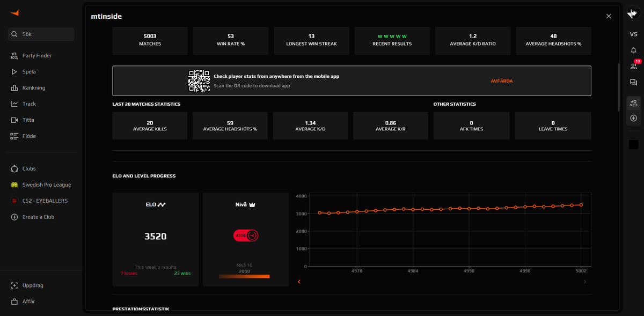Click the party members icon
Image resolution: width=644 pixels, height=316 pixels.
(x=633, y=103)
